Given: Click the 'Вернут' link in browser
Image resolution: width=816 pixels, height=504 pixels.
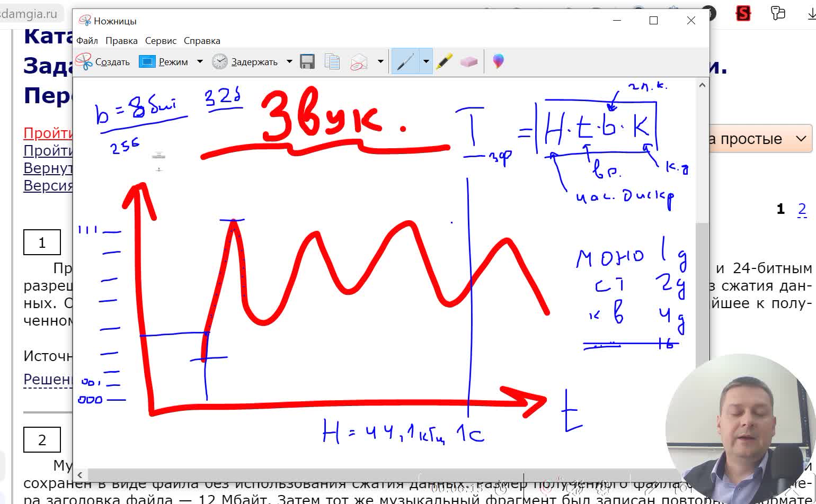Looking at the screenshot, I should 48,168.
